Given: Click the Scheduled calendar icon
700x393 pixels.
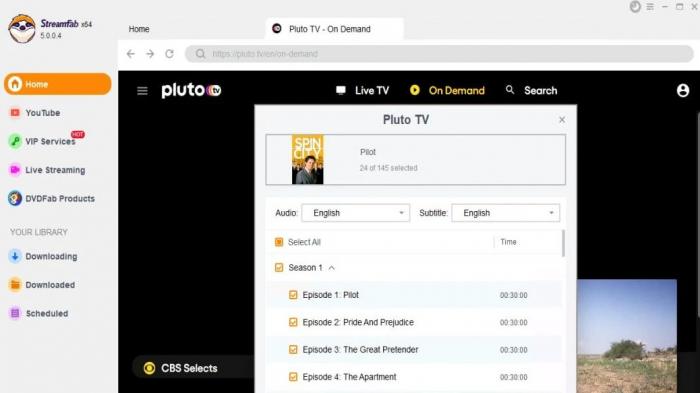Looking at the screenshot, I should click(x=15, y=314).
